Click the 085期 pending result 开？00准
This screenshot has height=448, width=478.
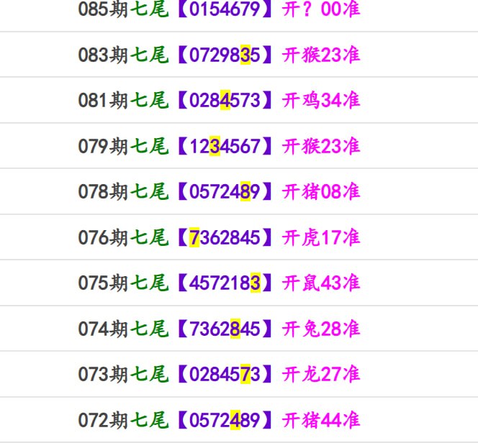321,9
